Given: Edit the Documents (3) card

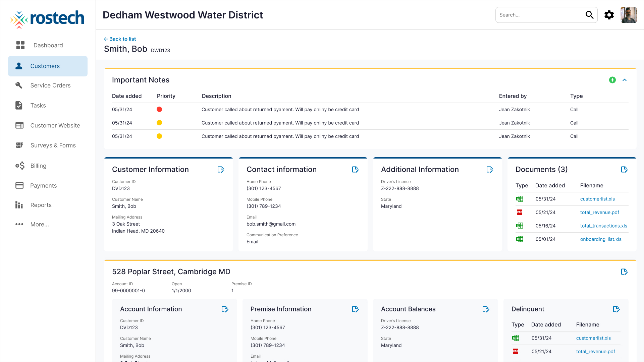Looking at the screenshot, I should pos(624,170).
